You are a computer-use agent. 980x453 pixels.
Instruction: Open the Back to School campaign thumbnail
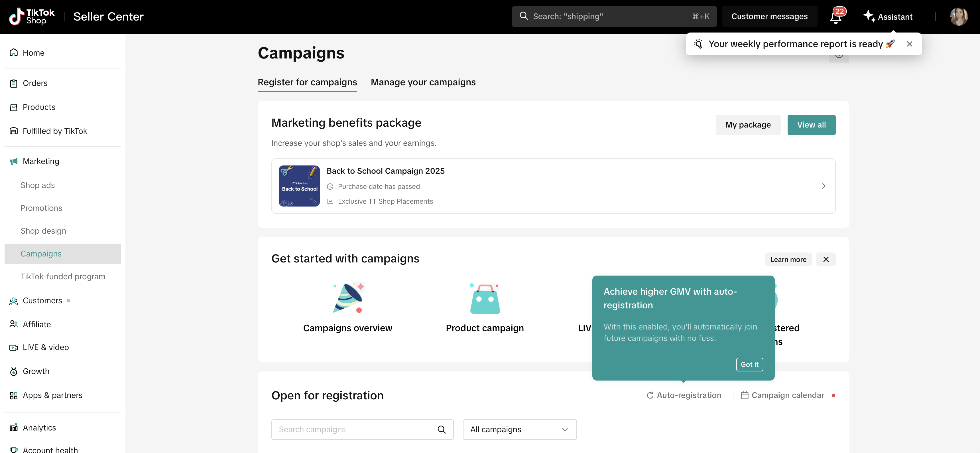[x=299, y=186]
